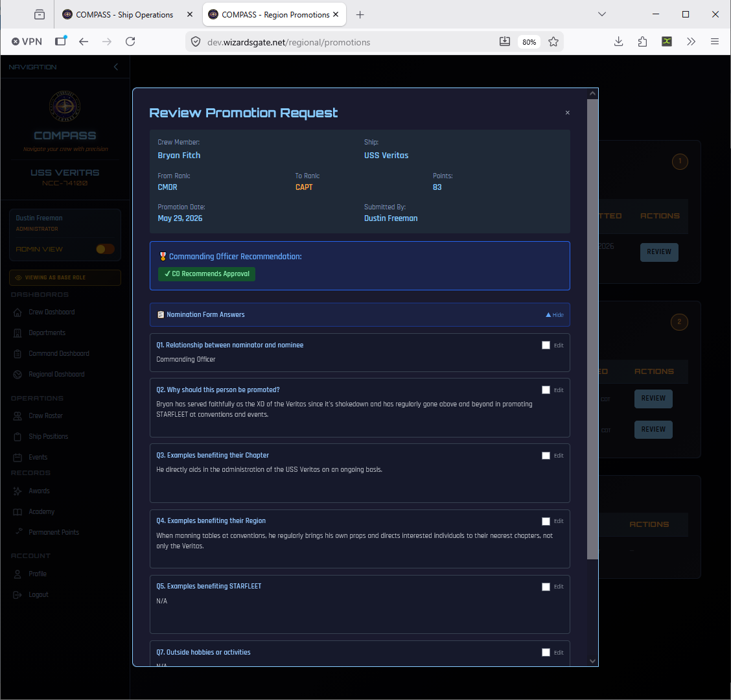Click the Viewing As Base Role banner

click(x=65, y=277)
